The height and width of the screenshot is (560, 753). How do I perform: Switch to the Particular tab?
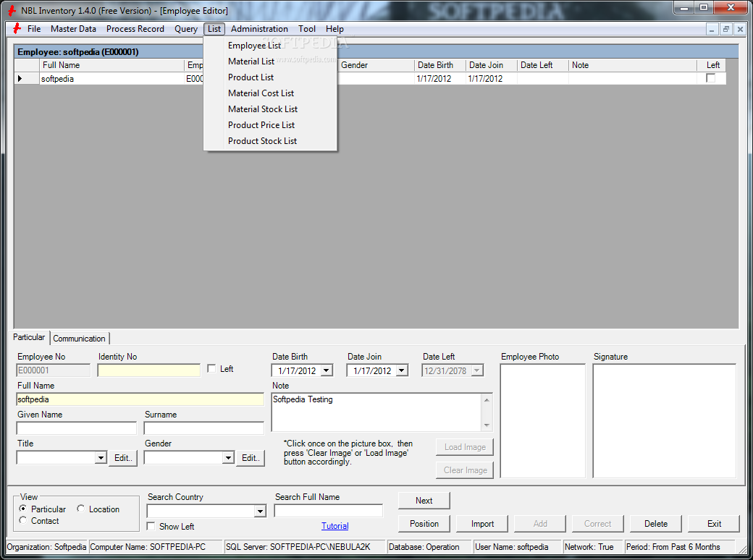29,337
